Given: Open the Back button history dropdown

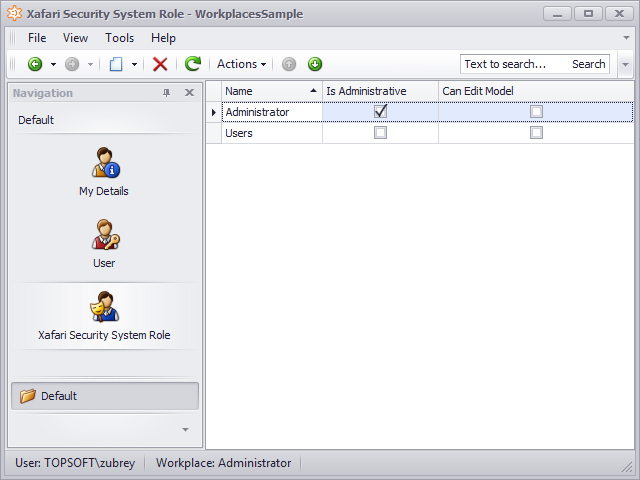Looking at the screenshot, I should coord(53,64).
